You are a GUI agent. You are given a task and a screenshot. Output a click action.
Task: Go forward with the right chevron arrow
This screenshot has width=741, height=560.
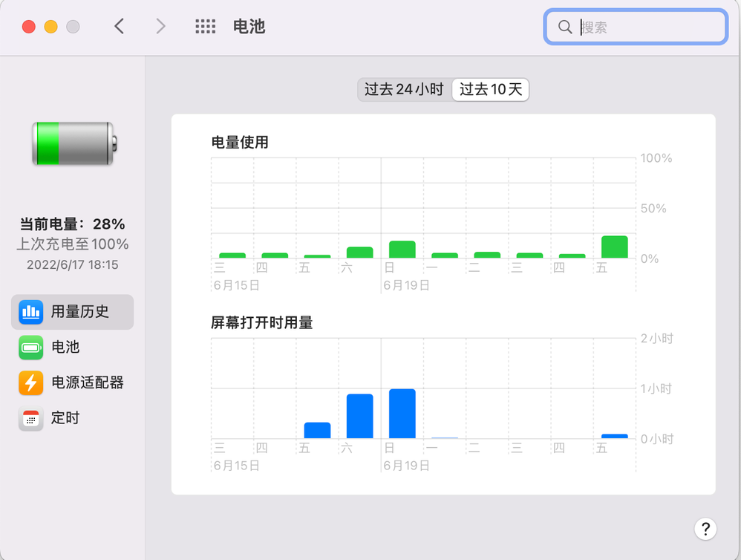coord(160,26)
